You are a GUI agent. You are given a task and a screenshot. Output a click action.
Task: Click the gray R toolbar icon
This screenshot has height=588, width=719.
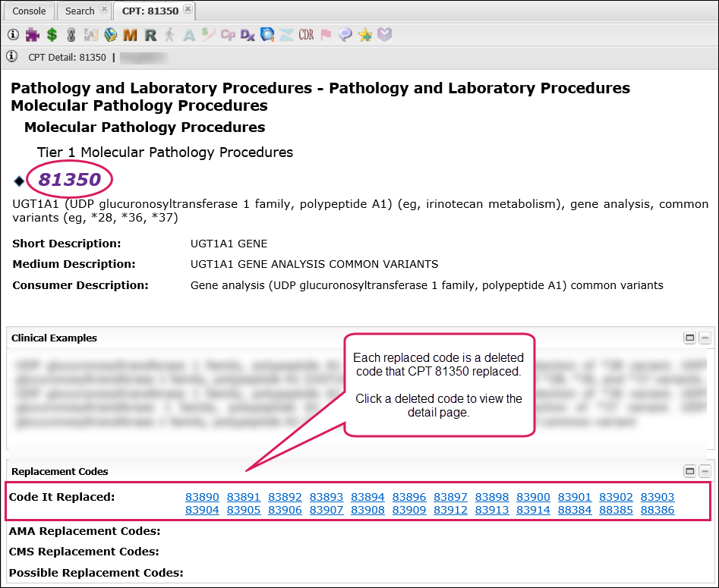150,34
